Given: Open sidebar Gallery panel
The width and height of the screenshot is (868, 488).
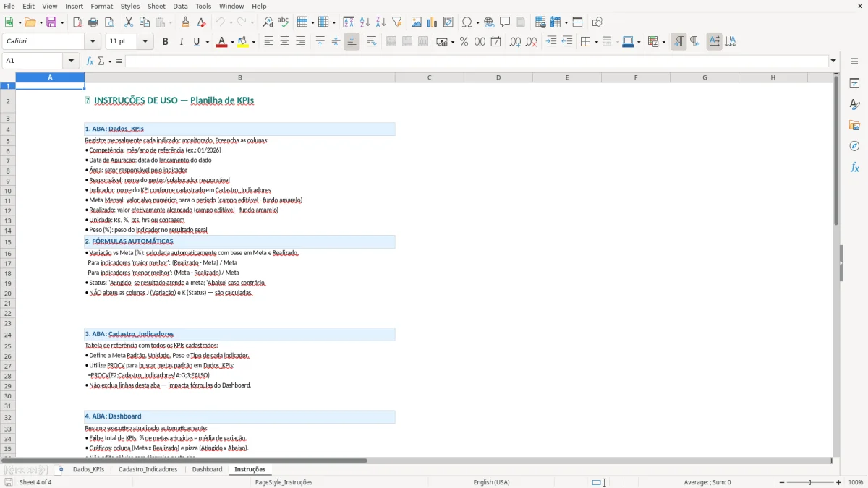Looking at the screenshot, I should tap(854, 125).
